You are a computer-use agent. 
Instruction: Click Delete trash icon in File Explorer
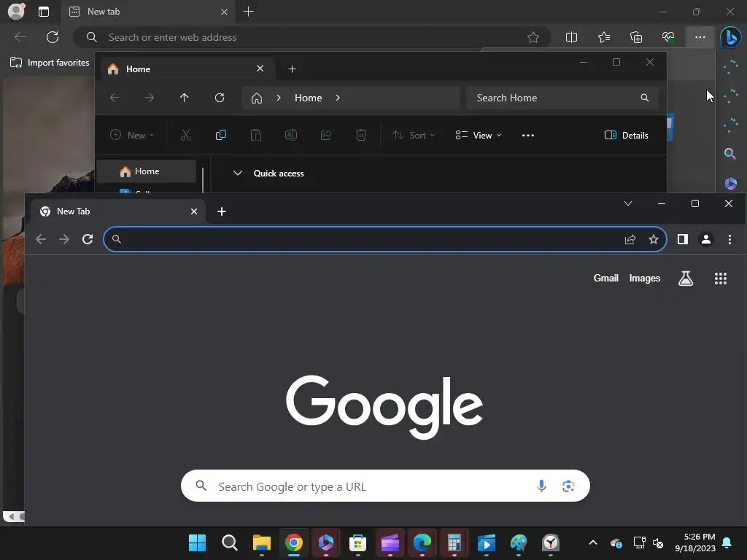tap(361, 135)
